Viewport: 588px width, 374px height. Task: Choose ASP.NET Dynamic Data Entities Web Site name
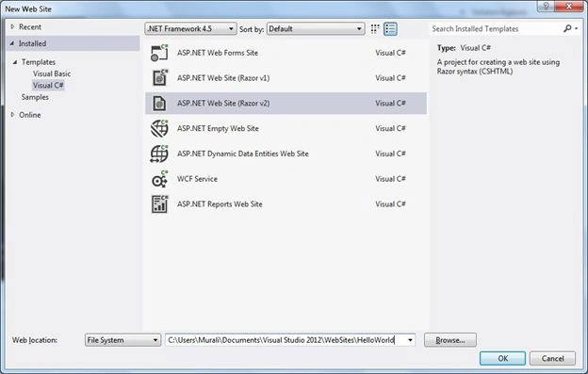(242, 154)
